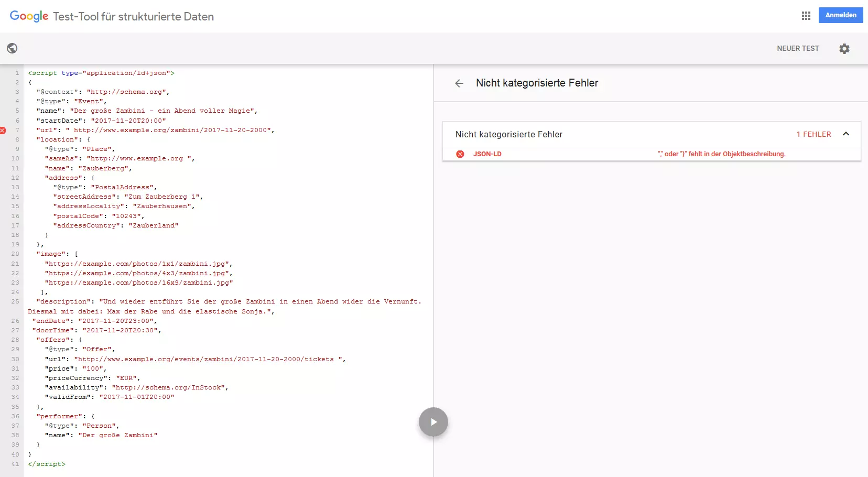Click the Google logo
The image size is (868, 477).
tap(29, 16)
